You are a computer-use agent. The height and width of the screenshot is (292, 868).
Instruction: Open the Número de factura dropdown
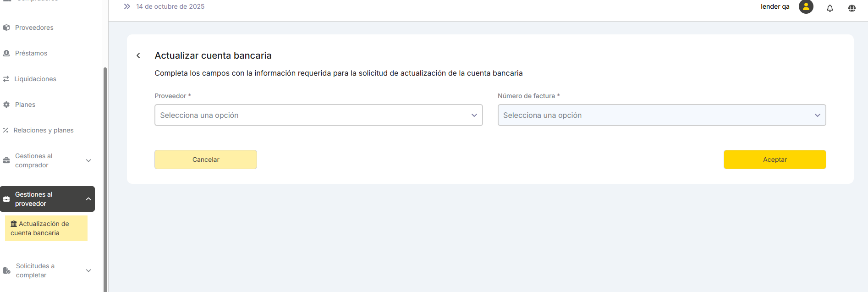[x=661, y=115]
